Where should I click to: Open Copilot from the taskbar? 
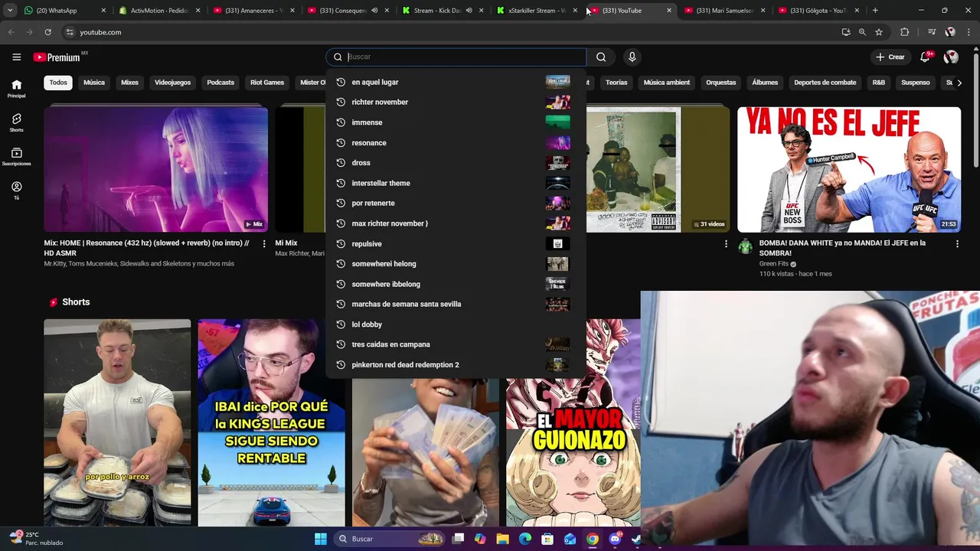click(x=480, y=539)
